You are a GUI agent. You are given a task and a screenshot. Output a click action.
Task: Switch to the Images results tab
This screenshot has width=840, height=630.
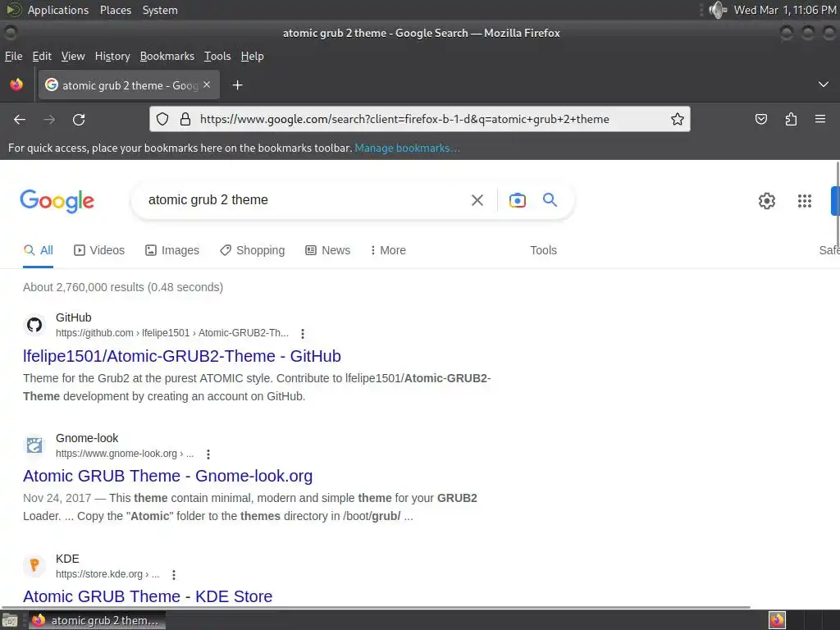coord(172,250)
